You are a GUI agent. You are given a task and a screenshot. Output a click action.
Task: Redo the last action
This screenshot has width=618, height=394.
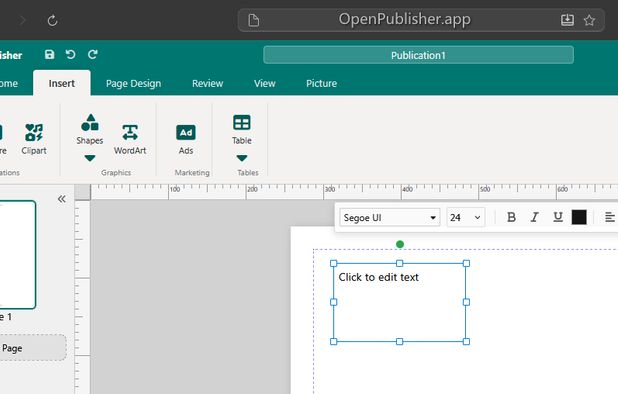click(x=93, y=54)
